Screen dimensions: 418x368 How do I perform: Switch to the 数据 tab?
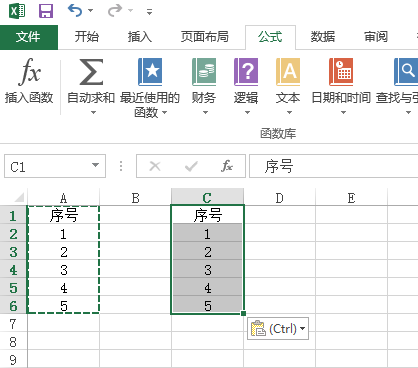[323, 37]
